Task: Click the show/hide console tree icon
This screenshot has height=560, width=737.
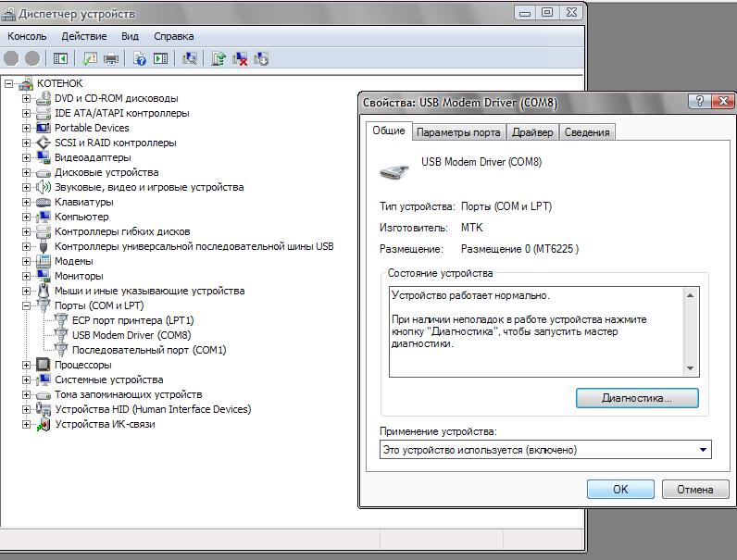Action: point(60,58)
